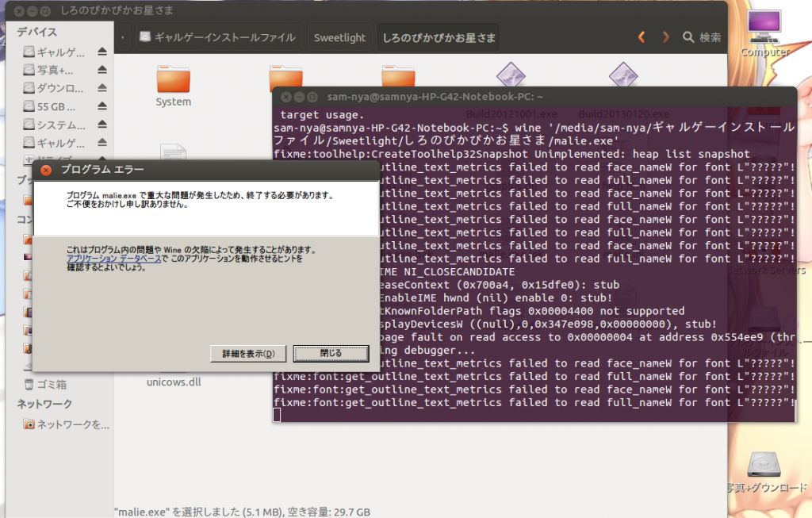Open file manager search (検索)
Image resolution: width=812 pixels, height=518 pixels.
pos(702,37)
